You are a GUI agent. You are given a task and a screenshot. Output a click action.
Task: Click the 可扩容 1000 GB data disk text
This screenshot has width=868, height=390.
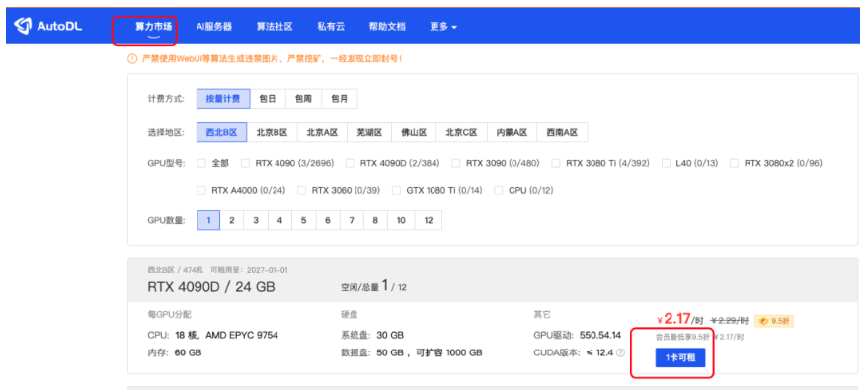point(448,352)
